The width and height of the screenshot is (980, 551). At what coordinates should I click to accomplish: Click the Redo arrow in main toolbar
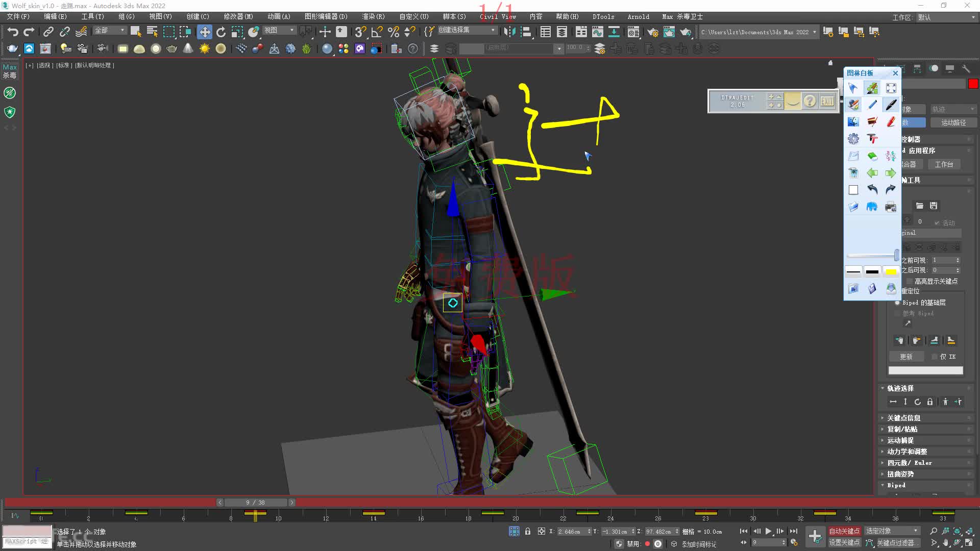(29, 32)
